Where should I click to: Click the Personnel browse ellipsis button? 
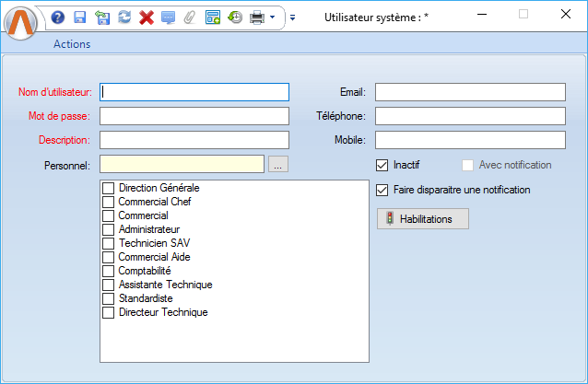[278, 165]
